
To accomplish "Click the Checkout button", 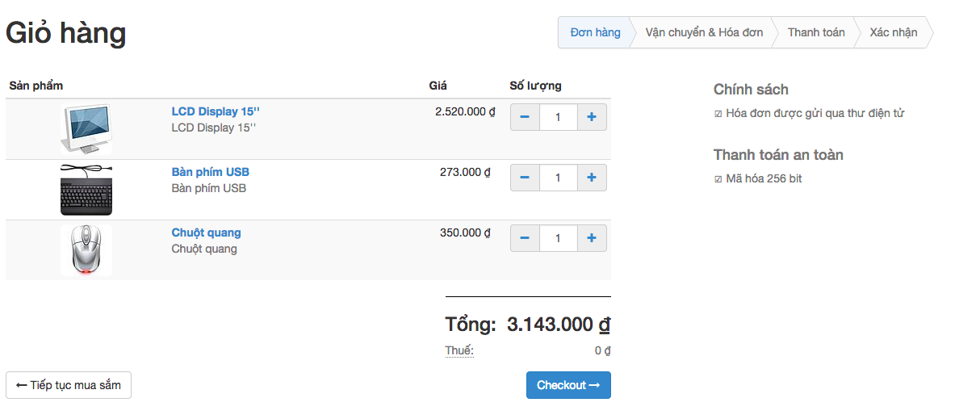I will coord(568,385).
